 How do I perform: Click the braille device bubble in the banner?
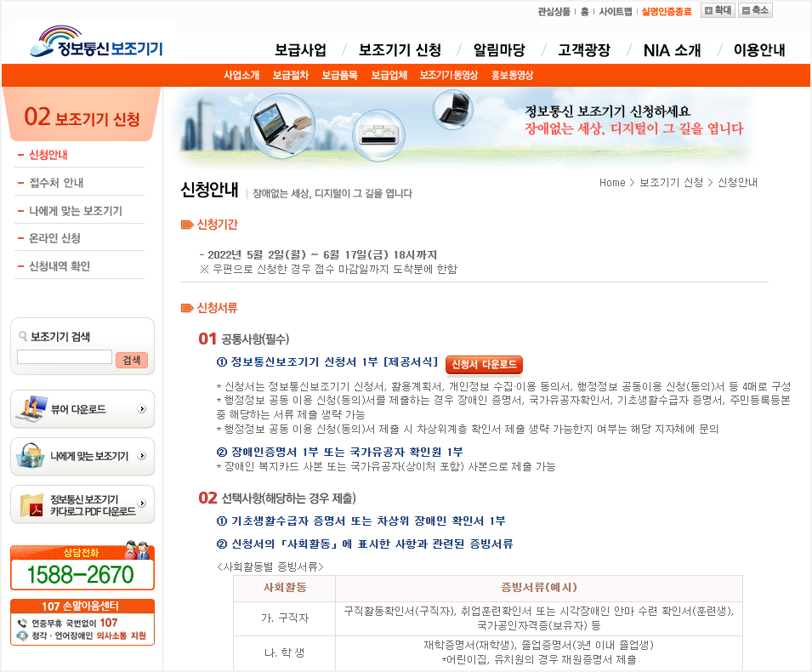pyautogui.click(x=378, y=136)
